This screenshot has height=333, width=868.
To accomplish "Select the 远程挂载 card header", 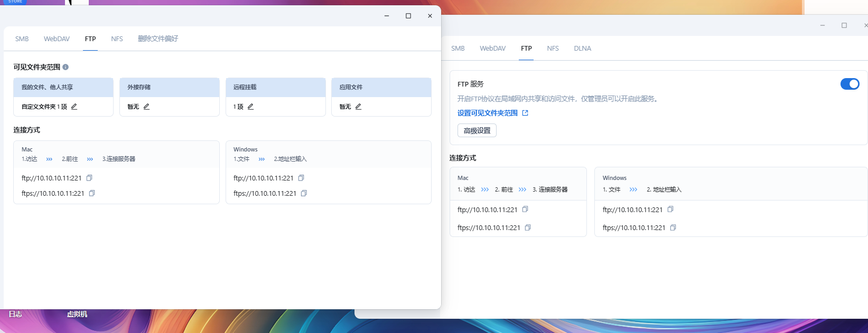I will 276,87.
